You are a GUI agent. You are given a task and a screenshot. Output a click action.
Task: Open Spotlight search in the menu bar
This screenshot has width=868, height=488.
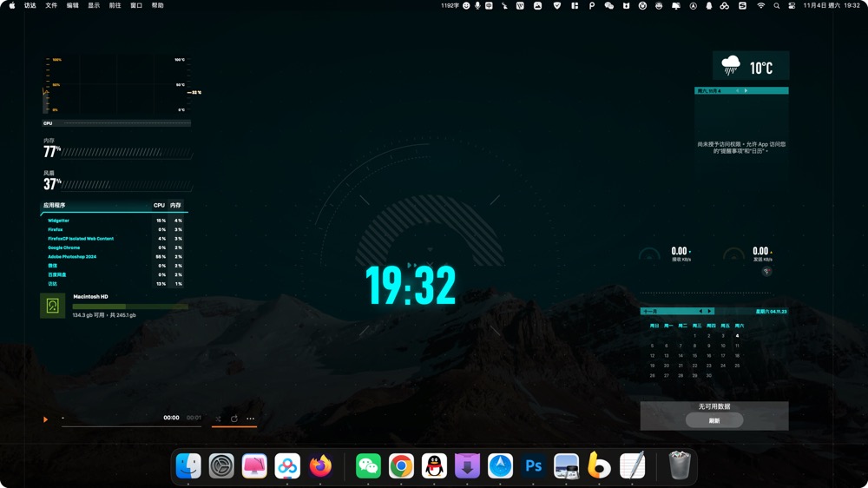point(777,5)
